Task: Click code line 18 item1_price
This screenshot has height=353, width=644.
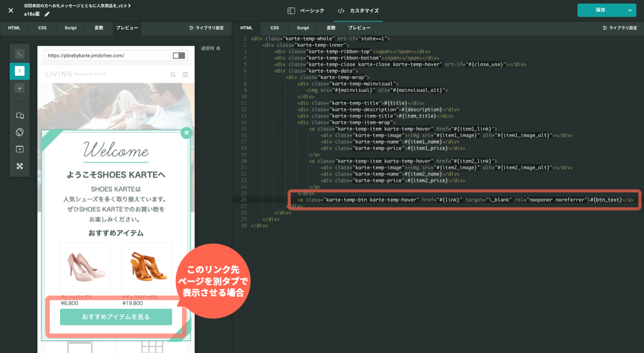Action: coord(393,148)
